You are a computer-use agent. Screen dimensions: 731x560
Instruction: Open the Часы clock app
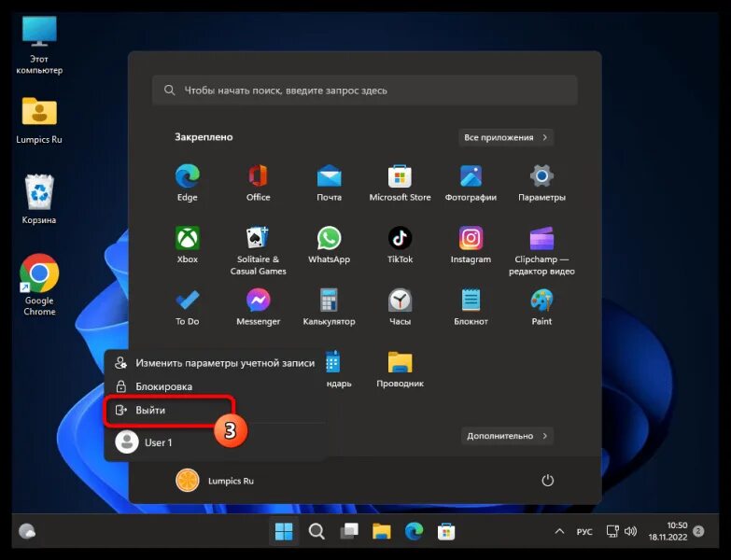400,306
